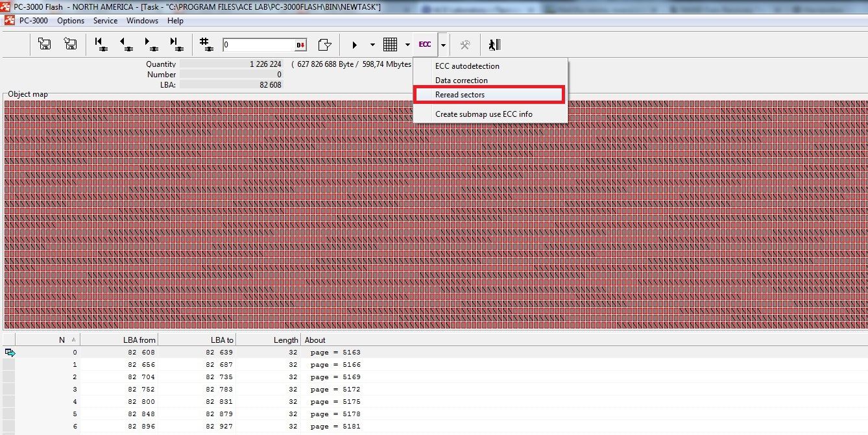Click the crossed tools settings icon

pos(465,44)
